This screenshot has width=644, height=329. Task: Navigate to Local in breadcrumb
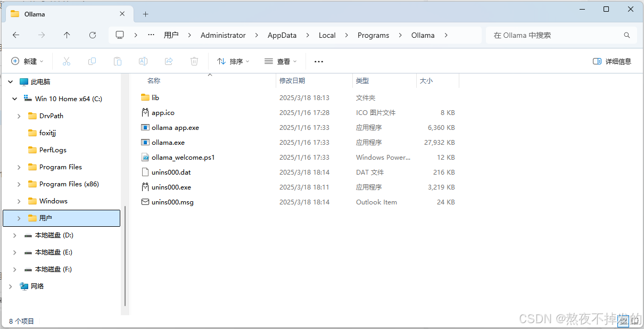pos(327,35)
